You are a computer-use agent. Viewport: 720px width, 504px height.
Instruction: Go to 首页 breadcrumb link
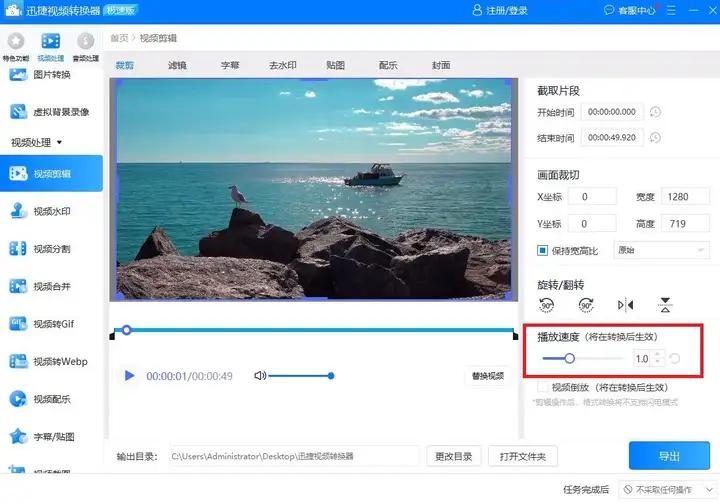119,38
